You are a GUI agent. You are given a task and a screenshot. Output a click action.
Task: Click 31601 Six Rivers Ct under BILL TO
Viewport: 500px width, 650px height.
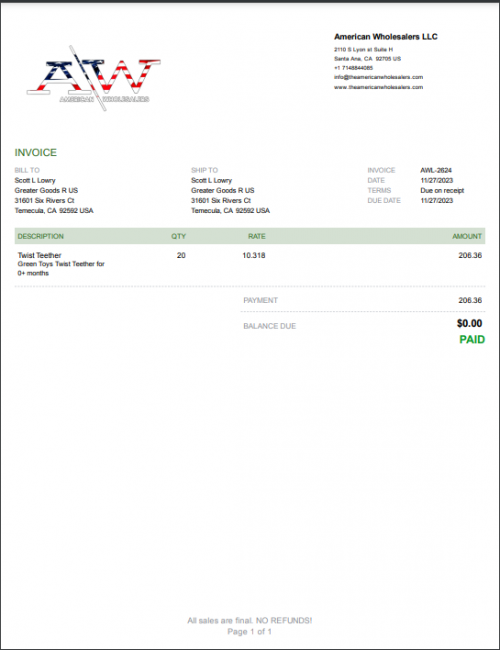(44, 200)
